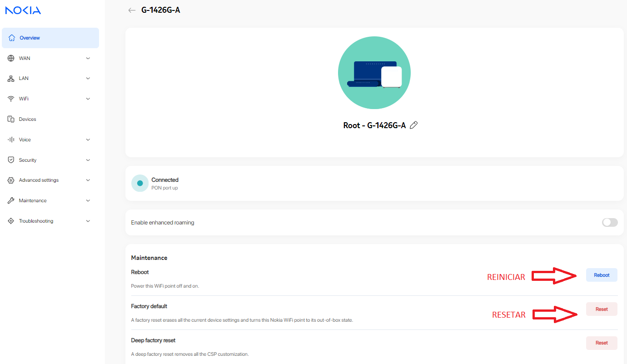This screenshot has width=627, height=364.
Task: Click the Root - G-1426G-A name
Action: (374, 125)
